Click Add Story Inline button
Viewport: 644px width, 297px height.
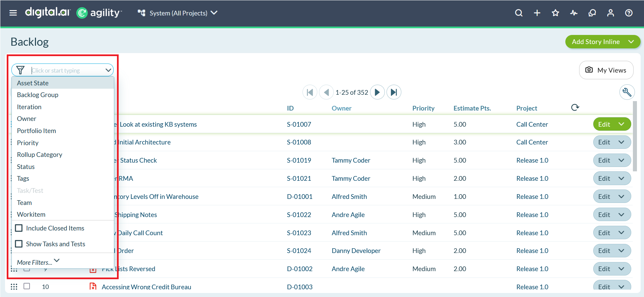596,42
